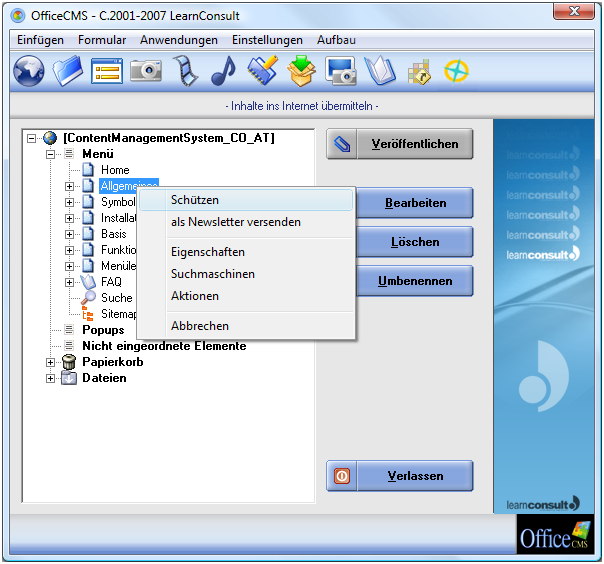Select the Papierkorb tree item
The width and height of the screenshot is (604, 564).
coord(112,362)
